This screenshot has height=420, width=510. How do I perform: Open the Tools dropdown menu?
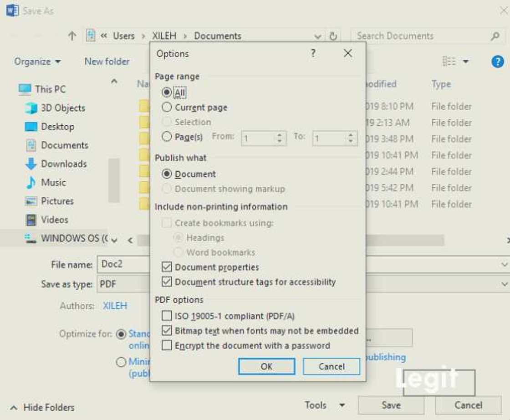click(x=325, y=405)
